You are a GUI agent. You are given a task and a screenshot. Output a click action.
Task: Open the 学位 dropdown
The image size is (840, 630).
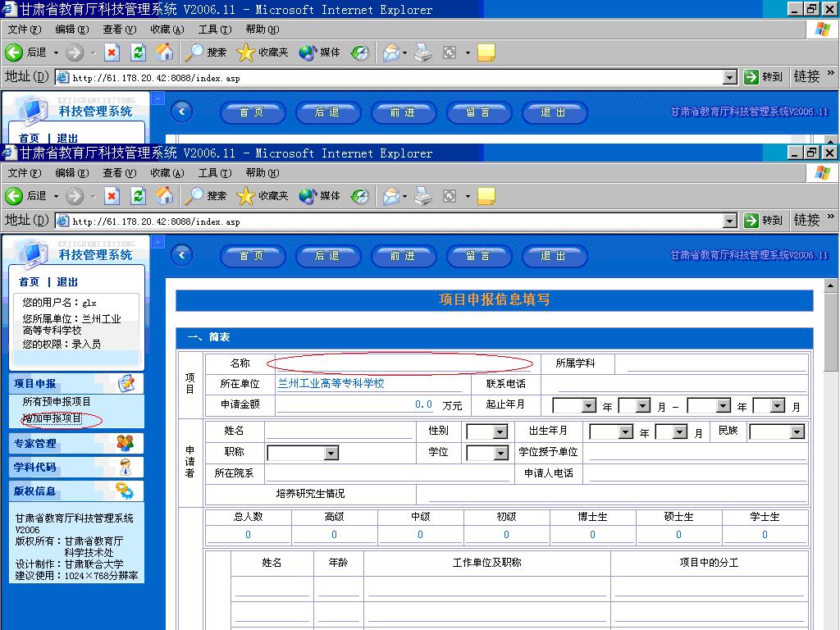pos(500,453)
